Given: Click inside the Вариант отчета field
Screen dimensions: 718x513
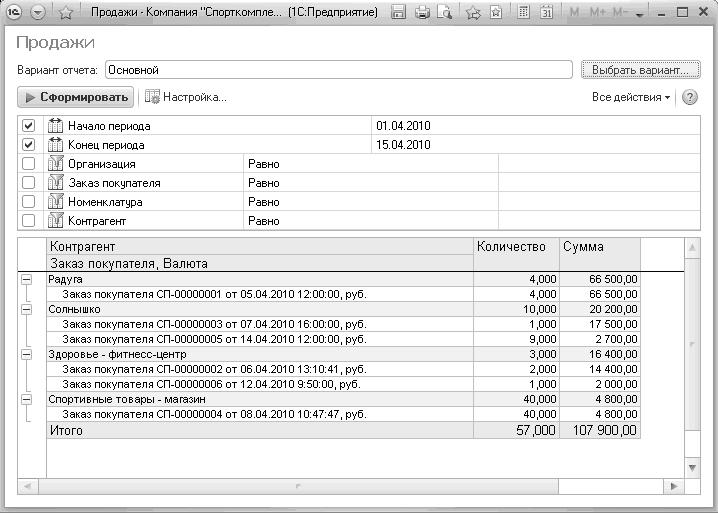Looking at the screenshot, I should [x=338, y=70].
